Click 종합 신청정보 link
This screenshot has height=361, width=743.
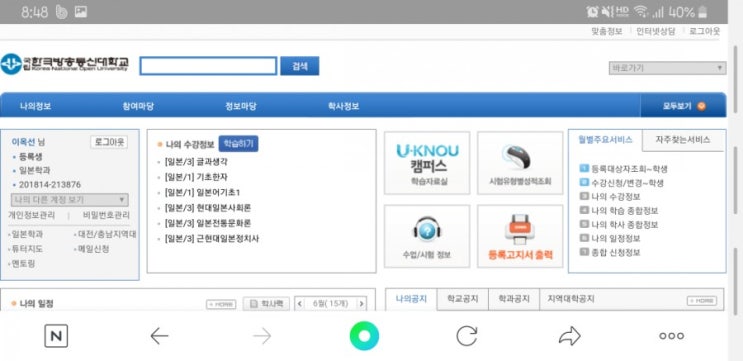point(616,253)
